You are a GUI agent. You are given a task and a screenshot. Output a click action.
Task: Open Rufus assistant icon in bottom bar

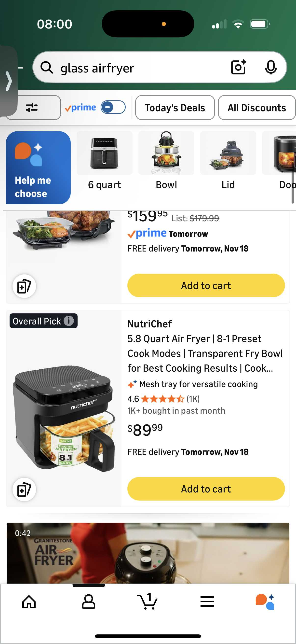265,601
